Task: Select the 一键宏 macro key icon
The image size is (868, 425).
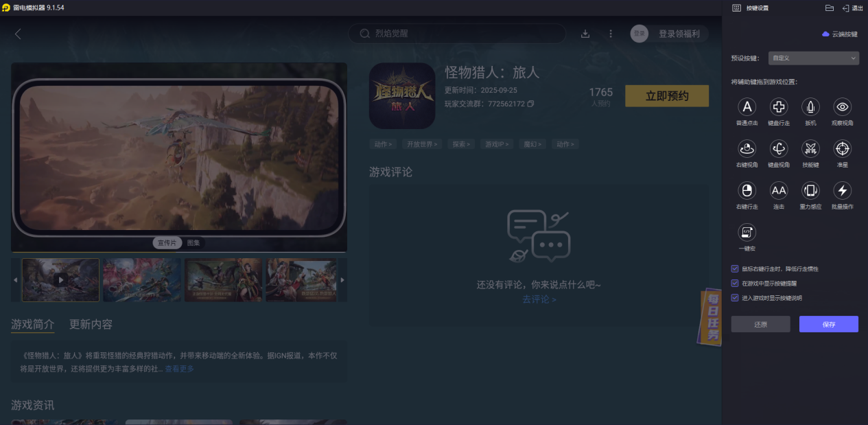Action: click(747, 232)
